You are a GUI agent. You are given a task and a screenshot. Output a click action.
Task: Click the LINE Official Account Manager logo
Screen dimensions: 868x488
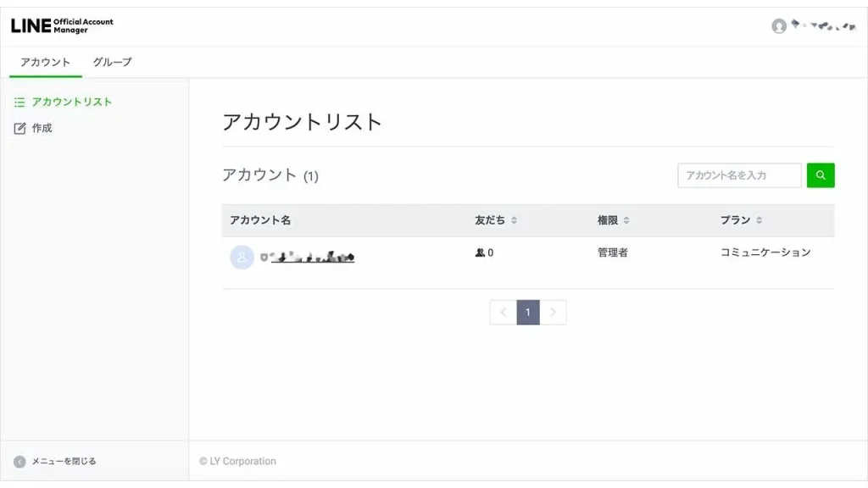click(62, 25)
